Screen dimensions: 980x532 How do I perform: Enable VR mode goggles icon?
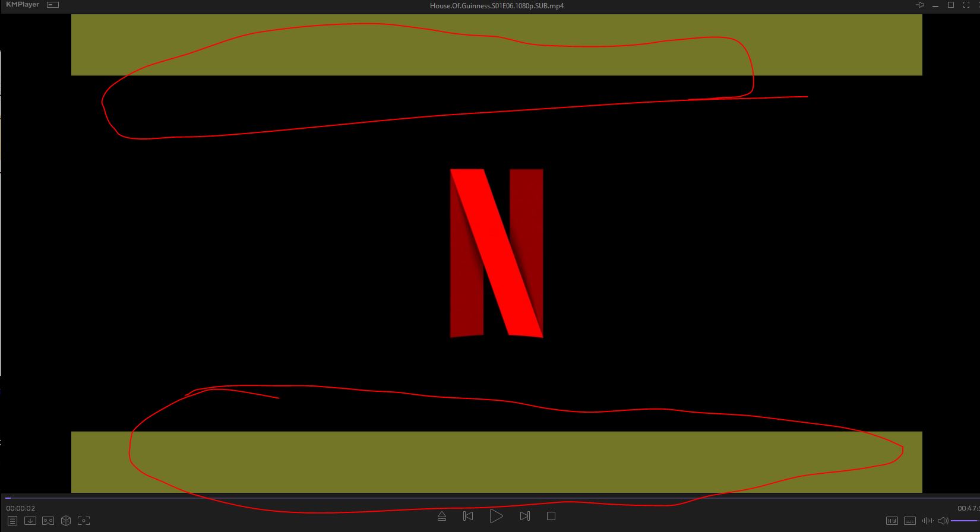[x=48, y=521]
